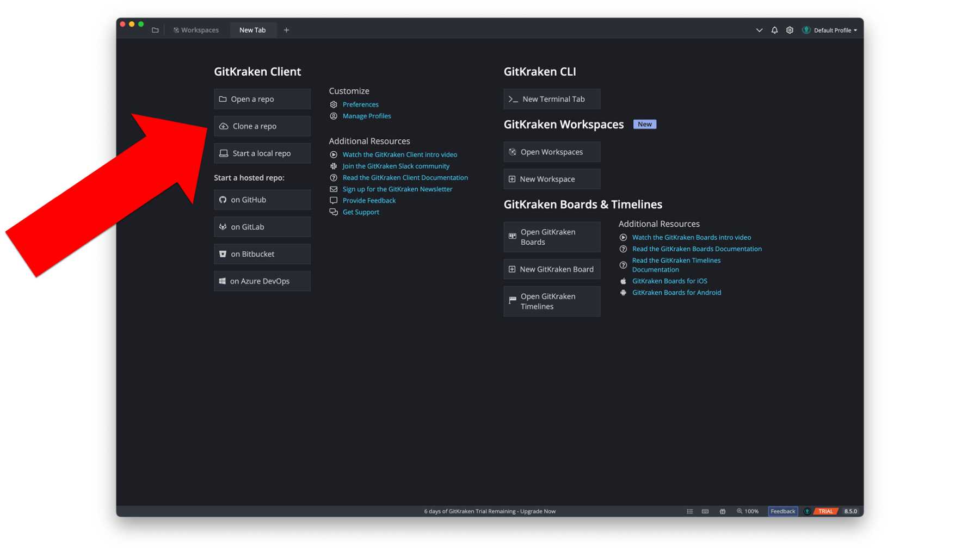Click the question icon beside Client Documentation

tap(334, 178)
